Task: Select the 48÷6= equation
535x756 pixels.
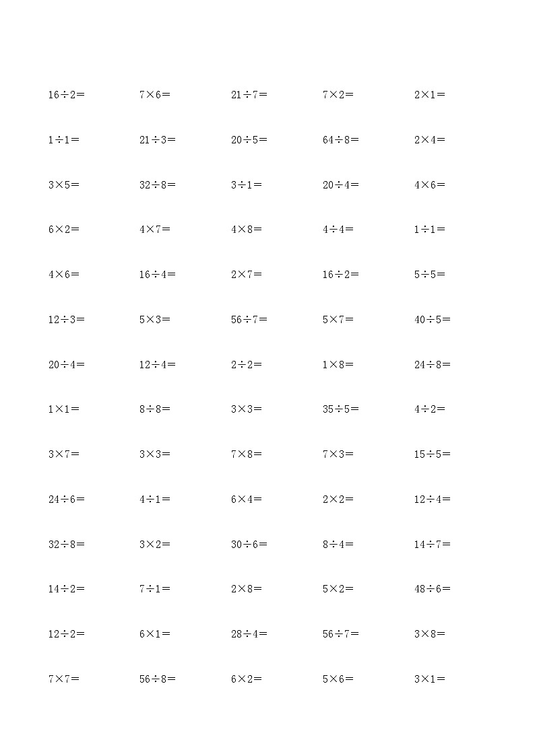Action: pos(433,589)
